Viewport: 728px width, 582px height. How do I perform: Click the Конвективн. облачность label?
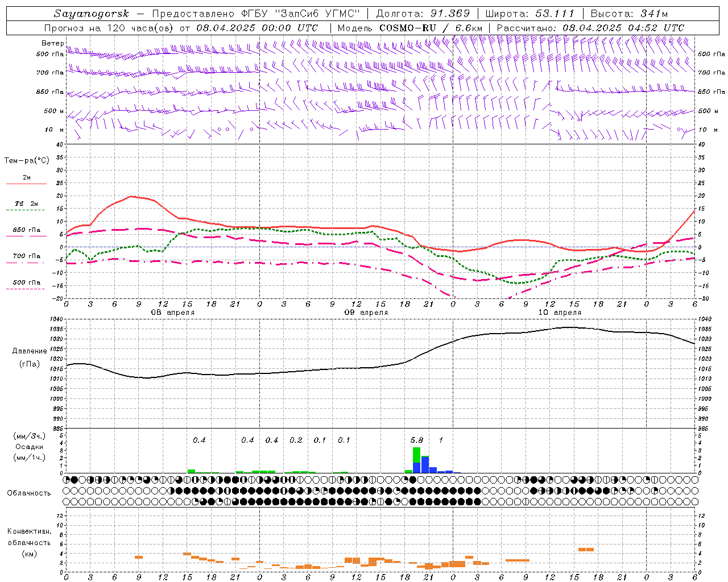pyautogui.click(x=28, y=542)
